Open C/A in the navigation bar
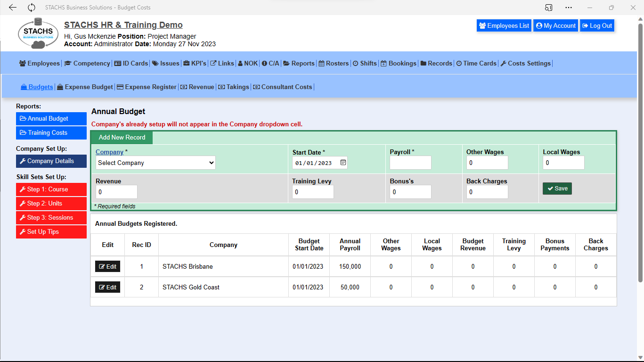The image size is (644, 362). pos(270,63)
